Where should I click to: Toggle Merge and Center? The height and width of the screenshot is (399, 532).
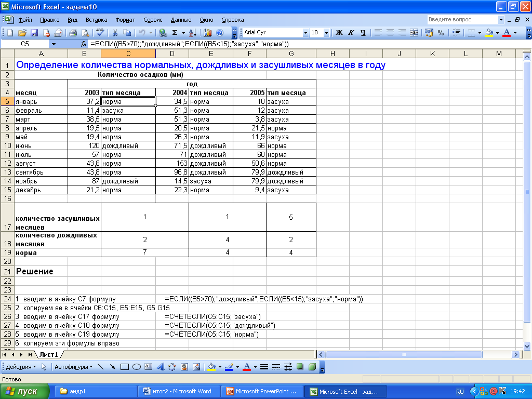(414, 33)
